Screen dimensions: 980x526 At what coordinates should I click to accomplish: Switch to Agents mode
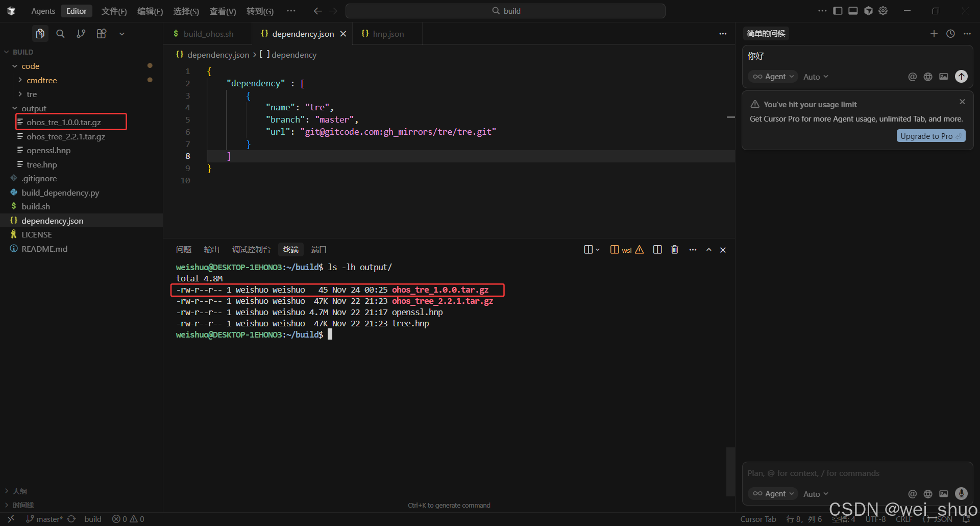pos(43,11)
